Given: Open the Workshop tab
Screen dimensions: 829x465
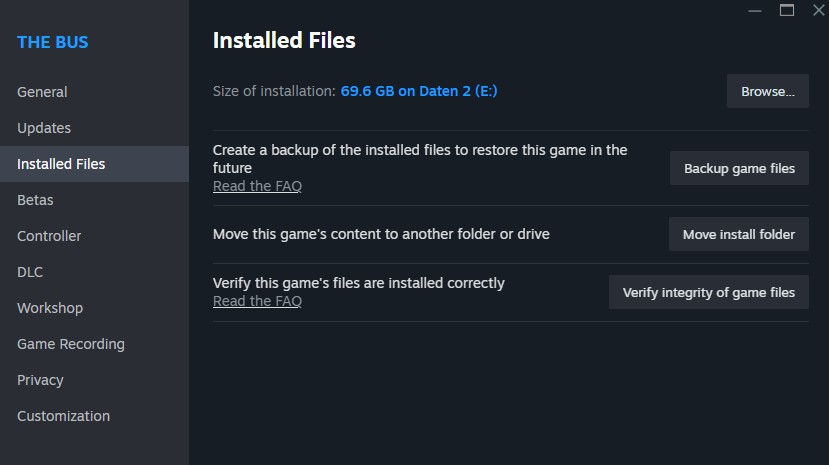Looking at the screenshot, I should [x=50, y=308].
